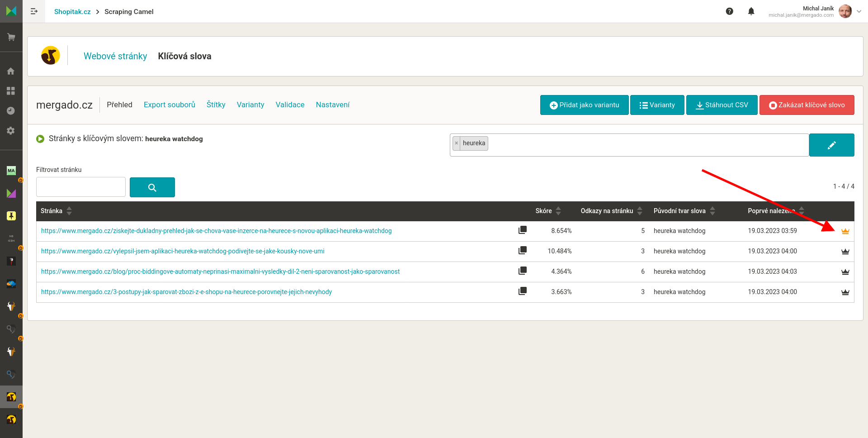Open the Export souborů tab
Screen dimensions: 868x438
[x=170, y=105]
